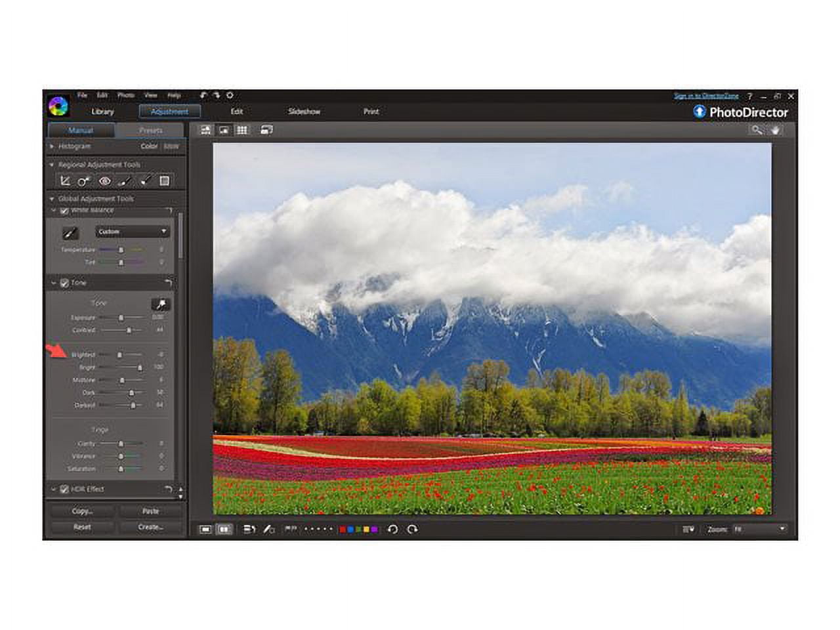Click the Paste button
This screenshot has height=630, width=840.
[151, 511]
